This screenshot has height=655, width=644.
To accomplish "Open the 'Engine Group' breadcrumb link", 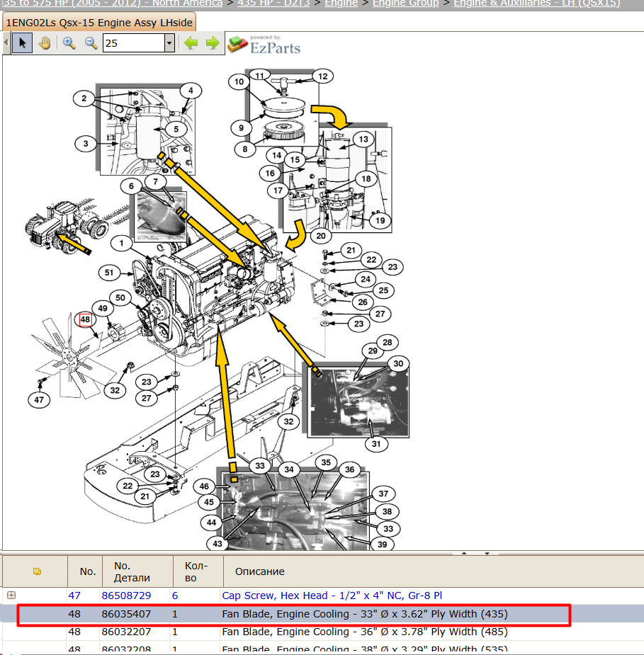I will (405, 4).
